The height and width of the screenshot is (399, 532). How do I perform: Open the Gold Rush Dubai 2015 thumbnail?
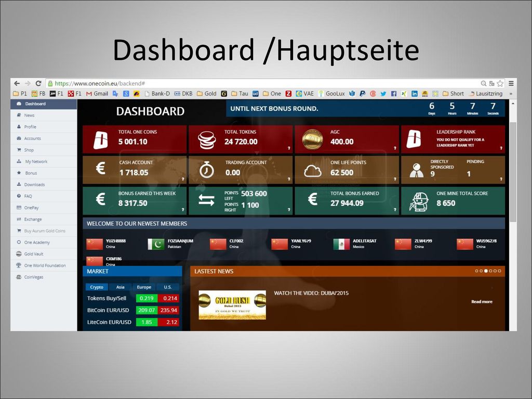tap(232, 305)
